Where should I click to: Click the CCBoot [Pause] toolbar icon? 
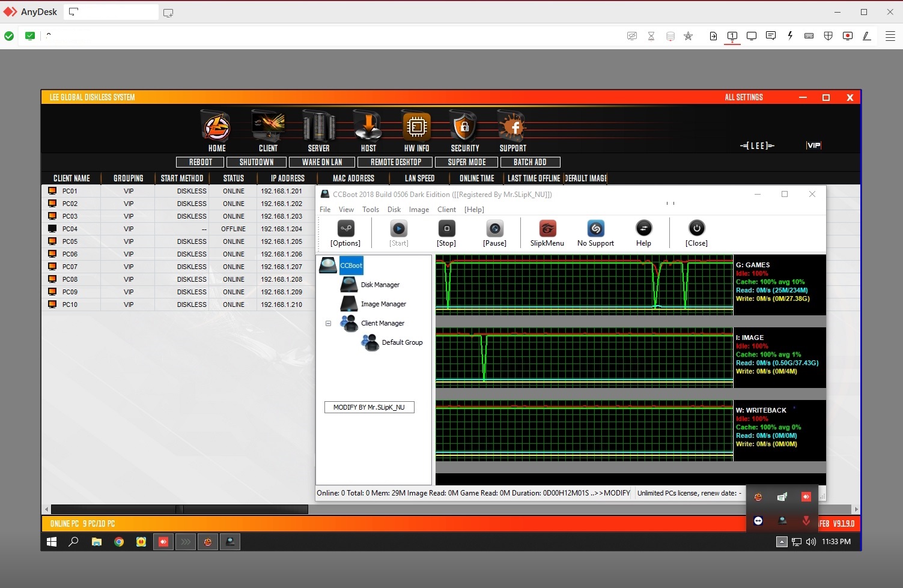pyautogui.click(x=494, y=228)
